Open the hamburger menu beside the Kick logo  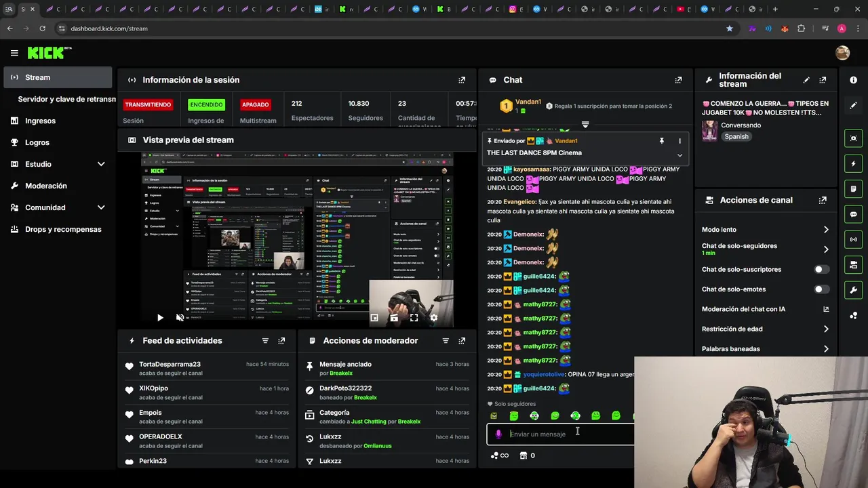point(14,53)
